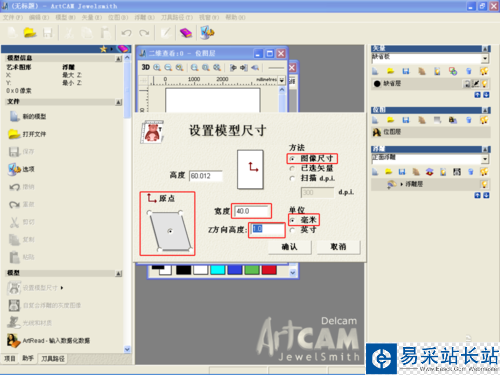Click the blue trash bin icon in the 矢量 panel
Viewport: 500px width, 375px height.
(469, 71)
